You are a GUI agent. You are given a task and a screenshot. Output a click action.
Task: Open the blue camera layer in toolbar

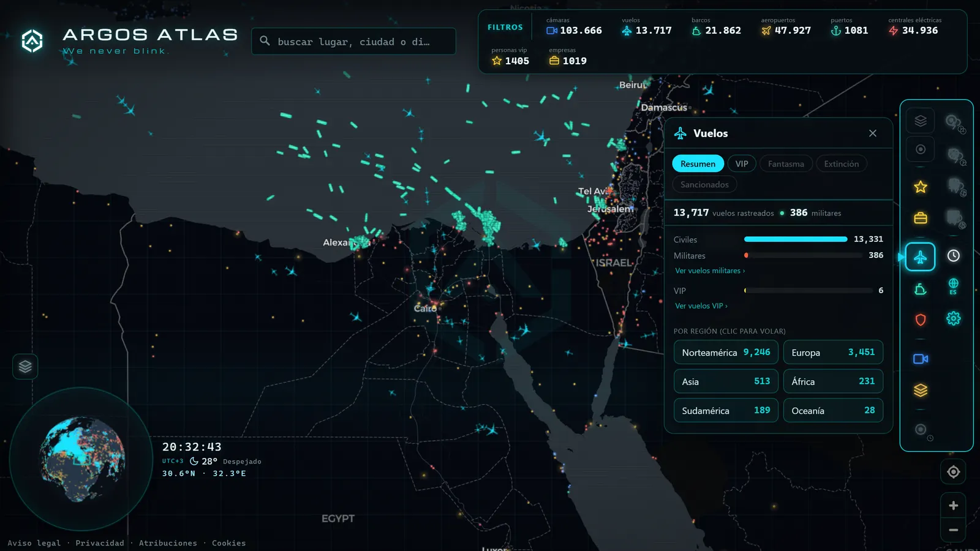click(920, 359)
